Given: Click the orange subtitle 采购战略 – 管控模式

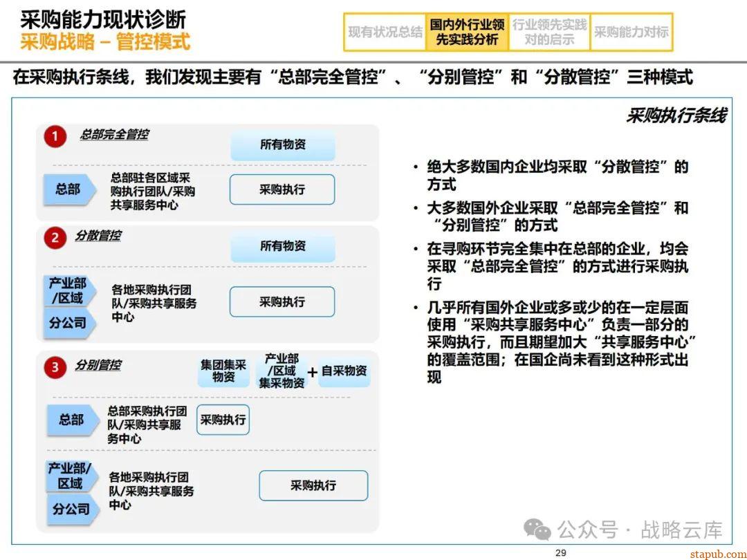Looking at the screenshot, I should click(x=105, y=42).
